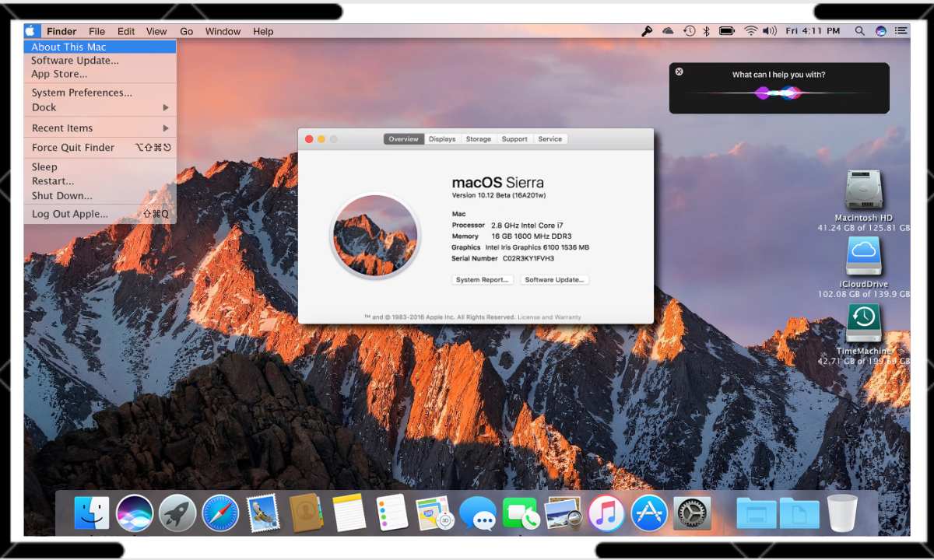Launch FaceTime from the Dock

[x=521, y=513]
